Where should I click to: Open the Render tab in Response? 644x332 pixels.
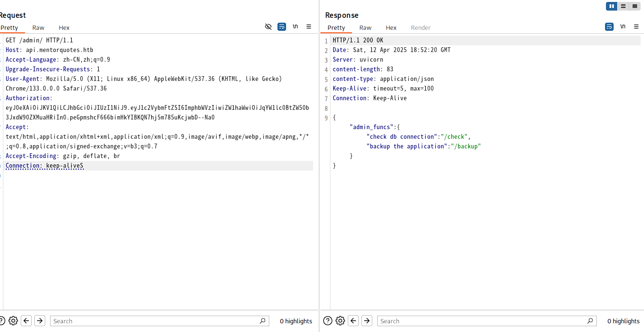[x=421, y=28]
